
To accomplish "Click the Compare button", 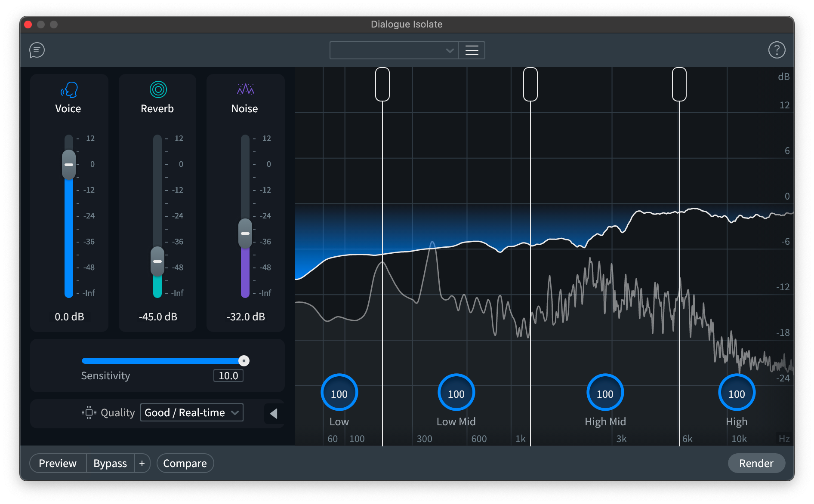I will (x=185, y=463).
